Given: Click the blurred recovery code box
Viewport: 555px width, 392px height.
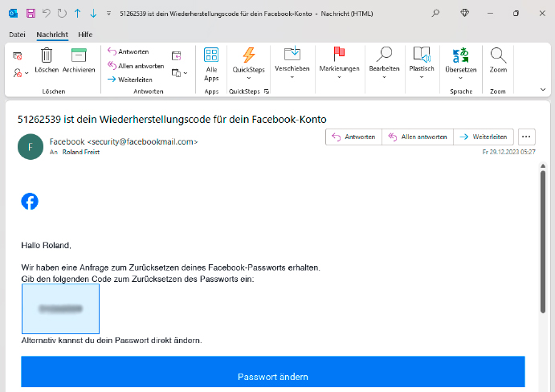Looking at the screenshot, I should 60,308.
